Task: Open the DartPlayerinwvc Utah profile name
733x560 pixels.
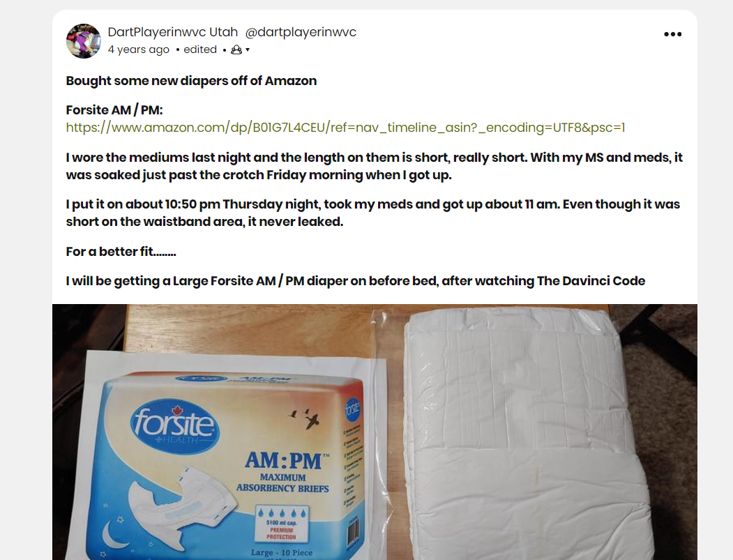Action: [172, 32]
